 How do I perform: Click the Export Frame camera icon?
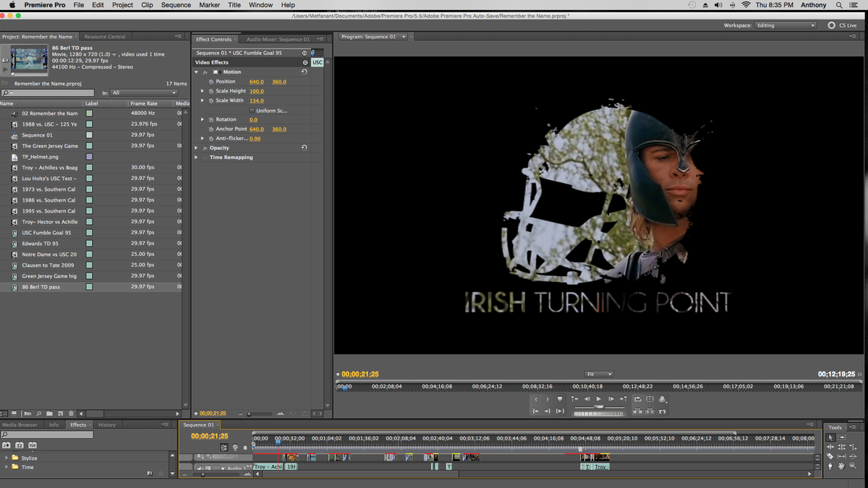point(663,411)
